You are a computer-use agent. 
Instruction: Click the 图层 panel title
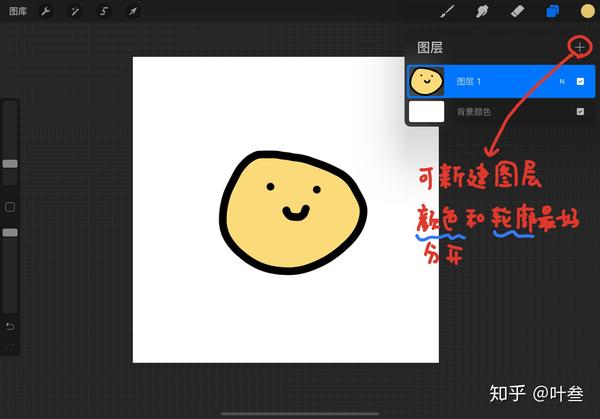[x=430, y=47]
